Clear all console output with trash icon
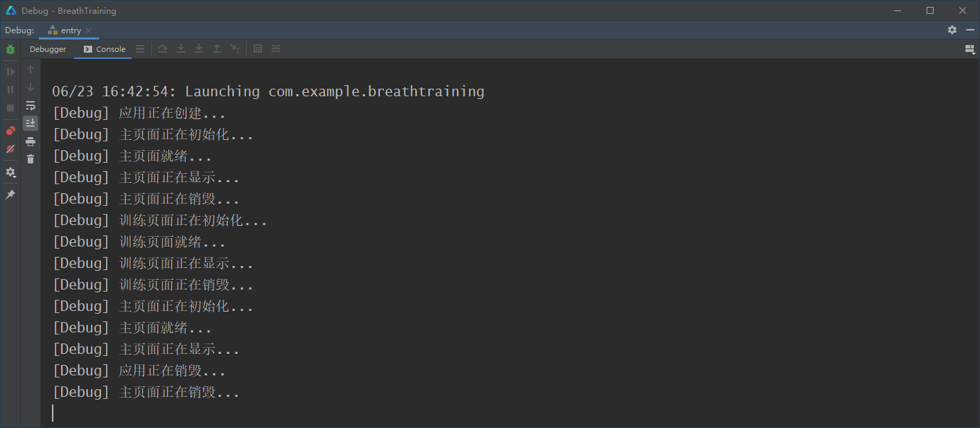Viewport: 980px width, 428px height. pos(30,159)
